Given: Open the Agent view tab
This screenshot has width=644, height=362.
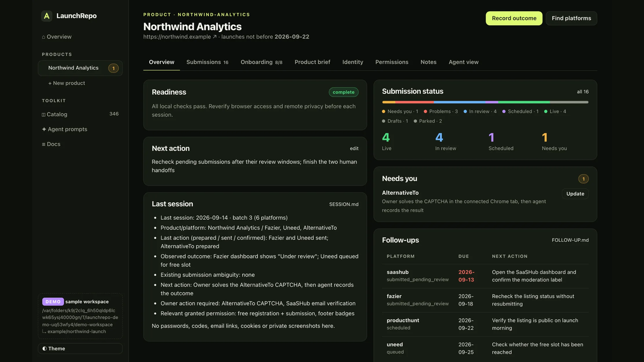Looking at the screenshot, I should 464,62.
